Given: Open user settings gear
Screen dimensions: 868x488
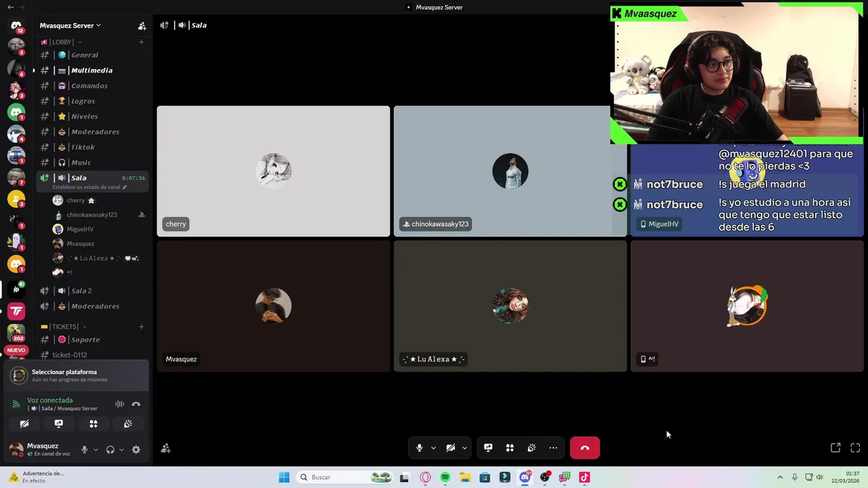Looking at the screenshot, I should pyautogui.click(x=136, y=449).
